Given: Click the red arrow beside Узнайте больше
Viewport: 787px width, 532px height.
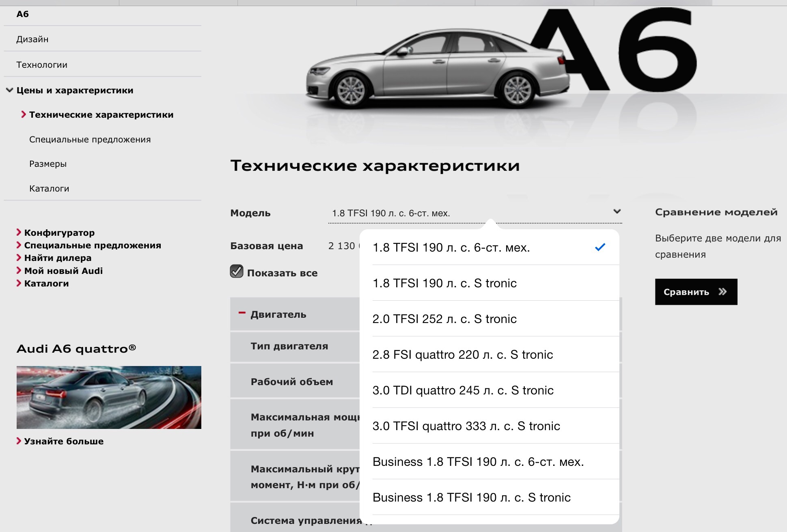Looking at the screenshot, I should (19, 441).
